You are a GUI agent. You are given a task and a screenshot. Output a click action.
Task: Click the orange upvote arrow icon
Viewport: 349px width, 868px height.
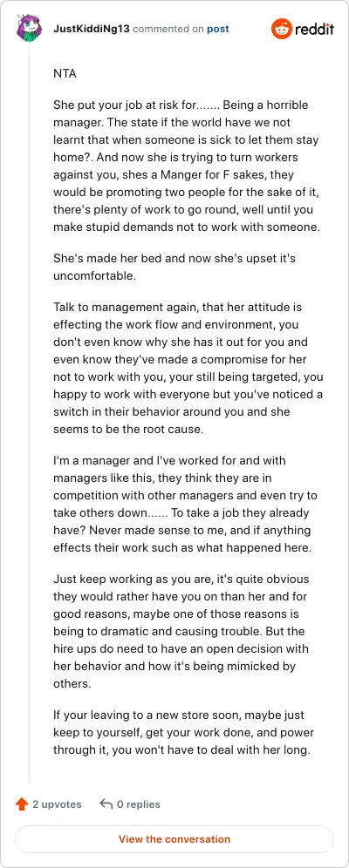[x=22, y=804]
